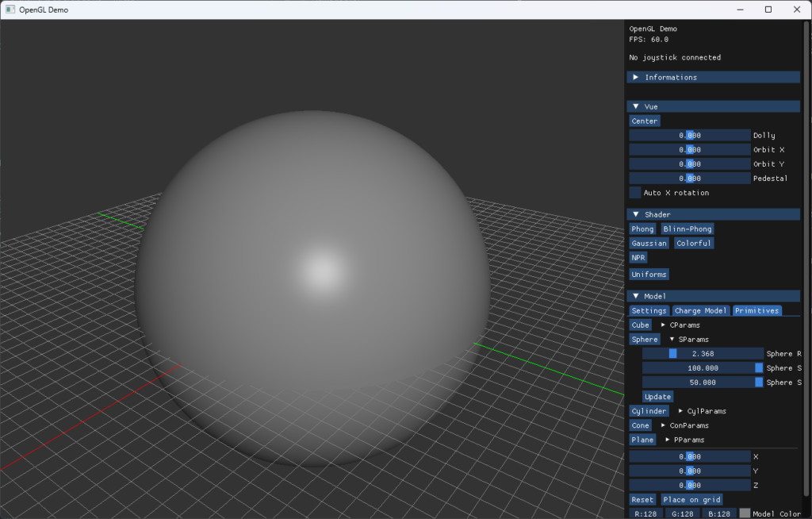Click the sphere slider showing 50.000

(703, 383)
